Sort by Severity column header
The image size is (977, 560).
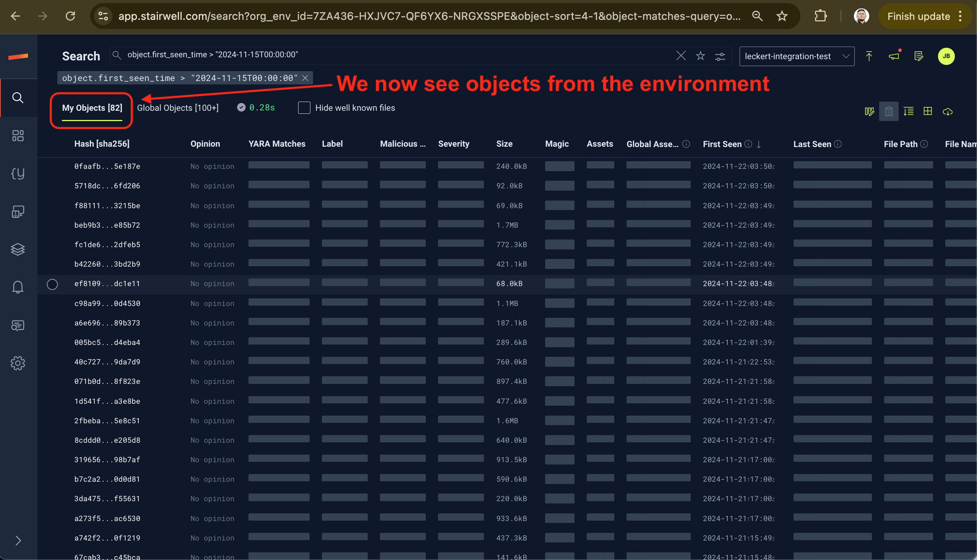tap(454, 144)
